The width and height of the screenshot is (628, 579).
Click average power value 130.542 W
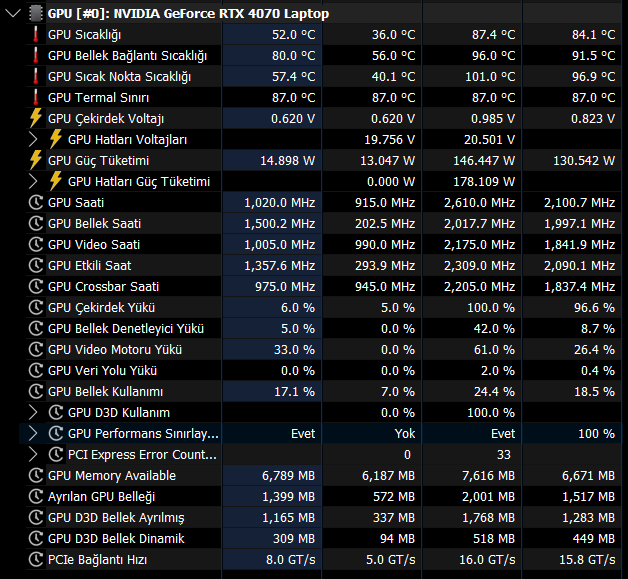[584, 161]
